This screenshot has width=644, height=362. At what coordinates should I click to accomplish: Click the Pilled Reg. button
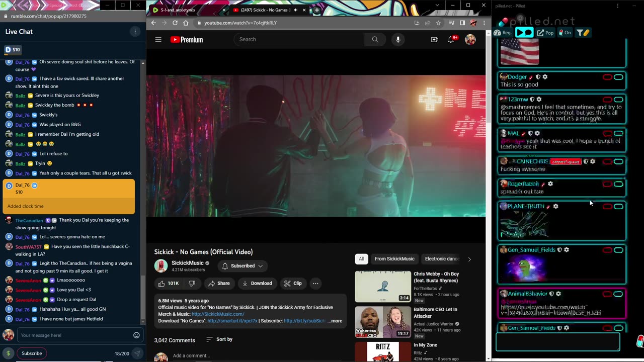503,33
